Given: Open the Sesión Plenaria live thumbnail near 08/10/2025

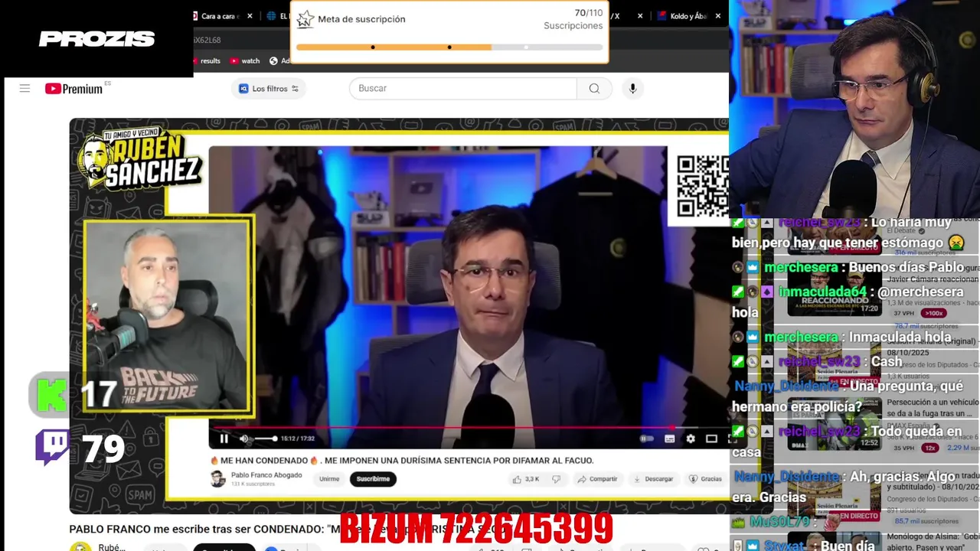Looking at the screenshot, I should pyautogui.click(x=835, y=364).
